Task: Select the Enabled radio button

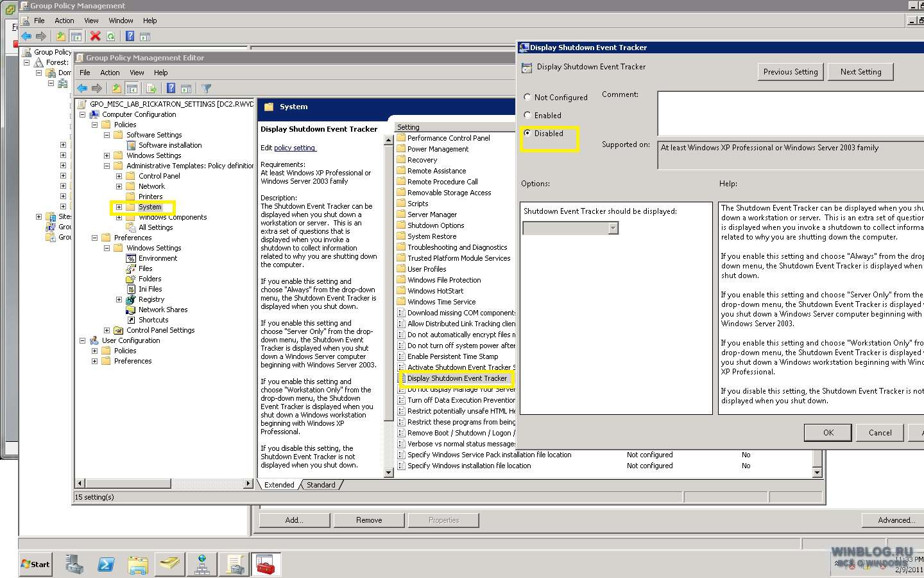Action: (x=527, y=115)
